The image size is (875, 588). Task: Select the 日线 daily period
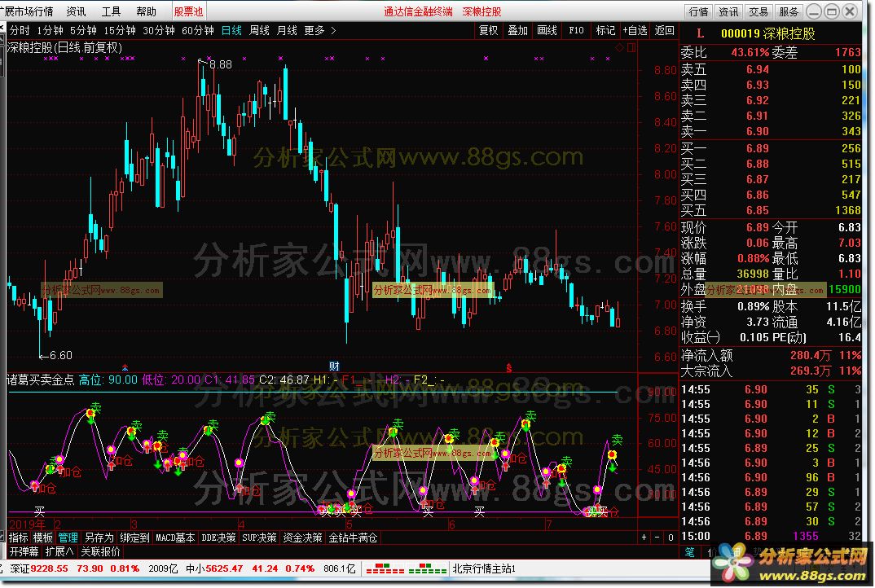pos(231,31)
